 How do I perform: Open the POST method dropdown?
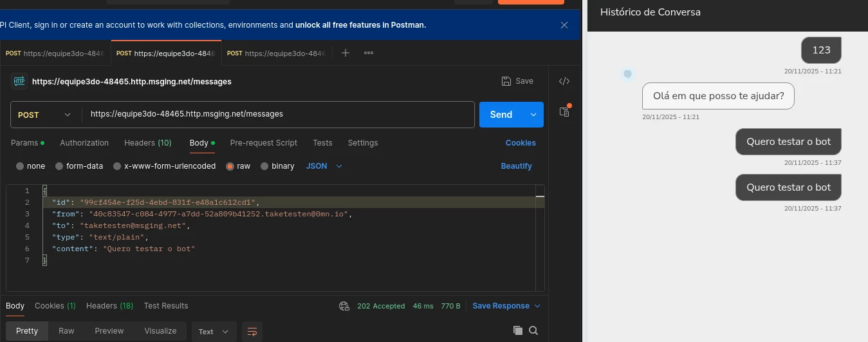(46, 115)
